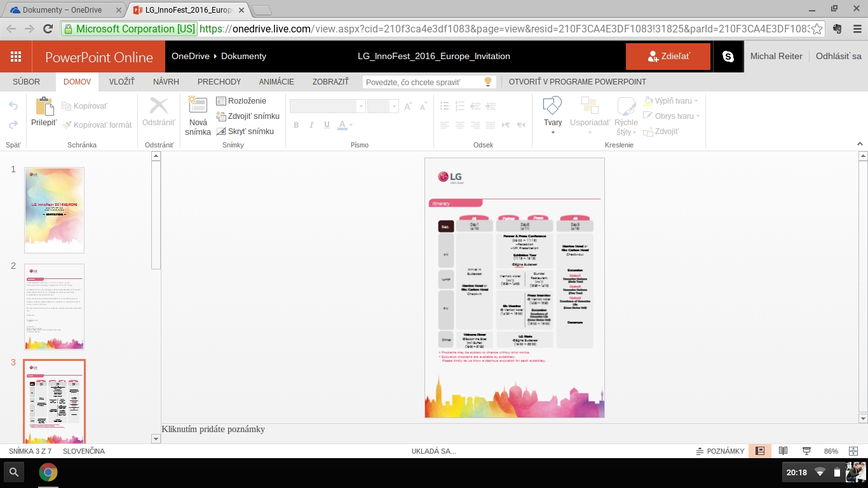This screenshot has width=868, height=488.
Task: Open the Tvary shapes gallery
Action: pos(553,113)
